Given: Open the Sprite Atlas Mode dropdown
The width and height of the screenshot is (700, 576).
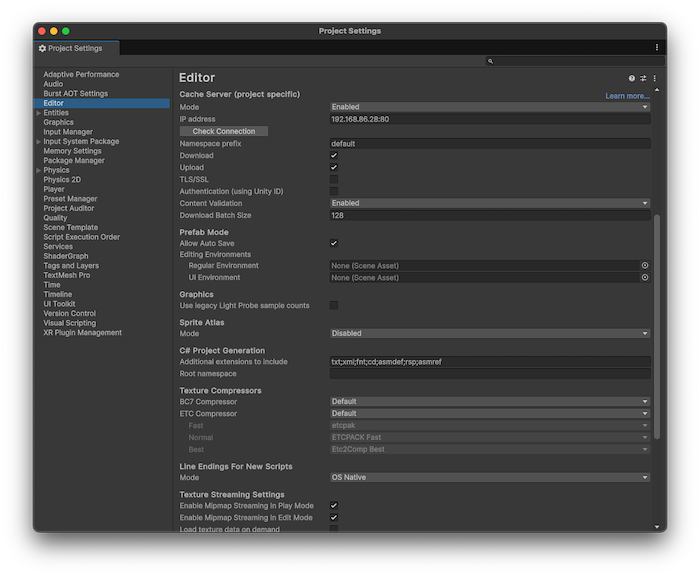Looking at the screenshot, I should pos(490,334).
